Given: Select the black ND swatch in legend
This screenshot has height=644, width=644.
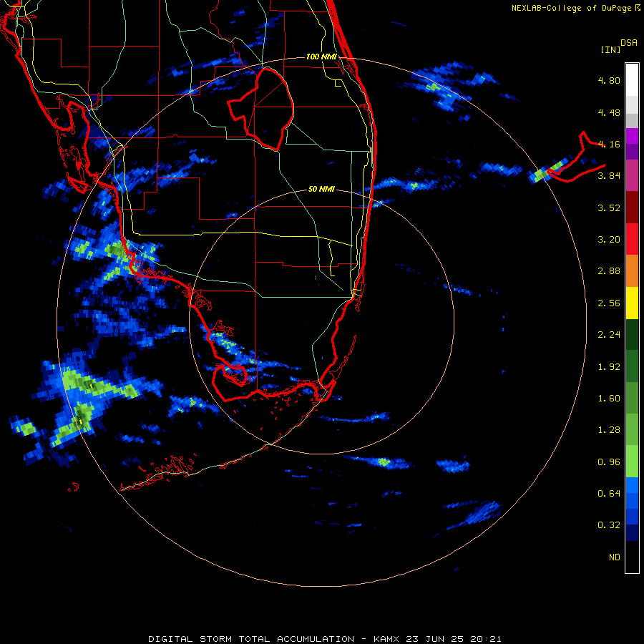Looking at the screenshot, I should click(632, 557).
